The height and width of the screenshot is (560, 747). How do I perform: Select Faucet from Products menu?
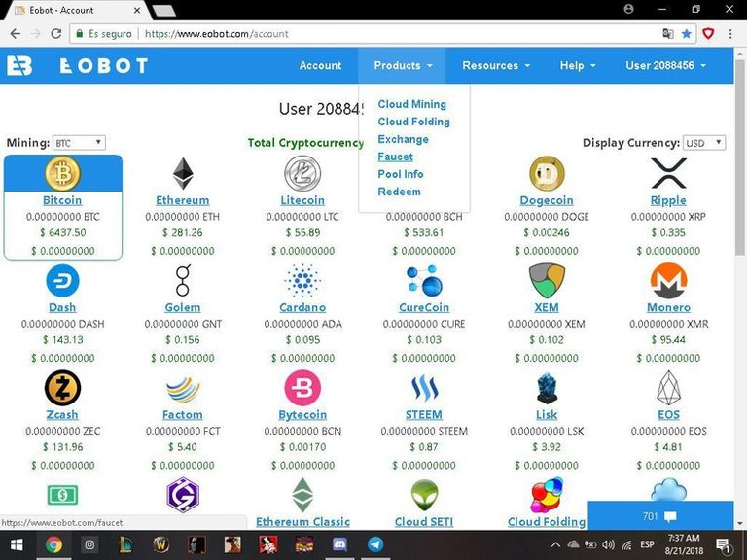pos(396,157)
